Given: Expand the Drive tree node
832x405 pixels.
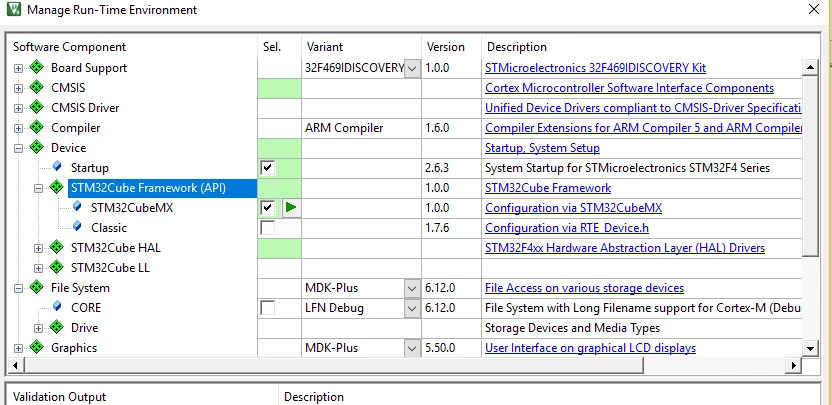Looking at the screenshot, I should [38, 328].
